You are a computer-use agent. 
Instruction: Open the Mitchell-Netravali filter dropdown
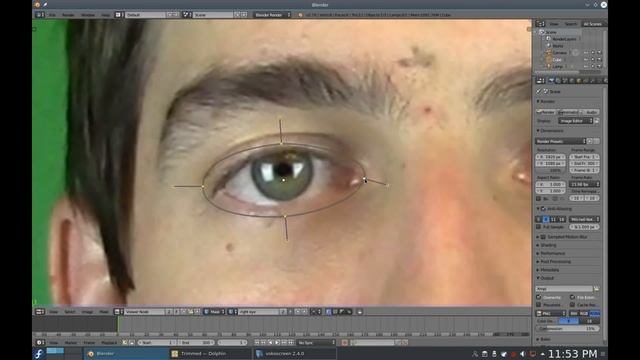pos(584,220)
